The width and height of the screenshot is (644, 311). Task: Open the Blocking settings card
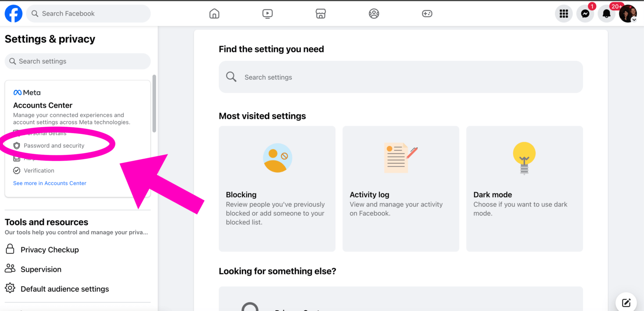[x=277, y=188]
